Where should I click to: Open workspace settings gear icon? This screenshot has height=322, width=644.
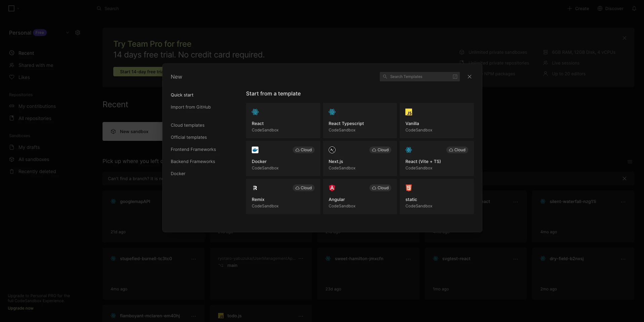coord(78,33)
